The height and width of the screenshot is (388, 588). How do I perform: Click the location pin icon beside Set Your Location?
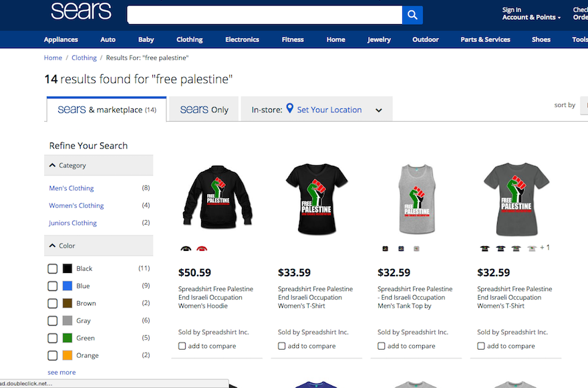[x=289, y=108]
